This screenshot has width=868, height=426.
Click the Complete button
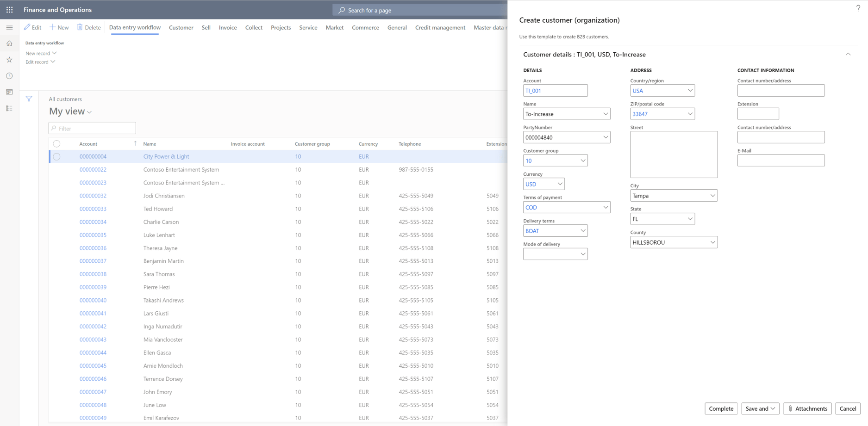(721, 408)
